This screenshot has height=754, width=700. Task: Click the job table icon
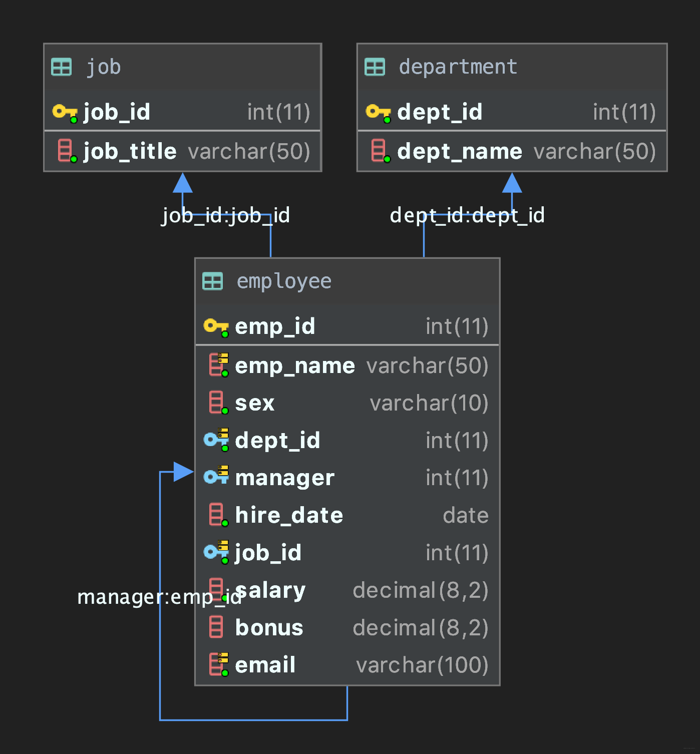tap(62, 67)
